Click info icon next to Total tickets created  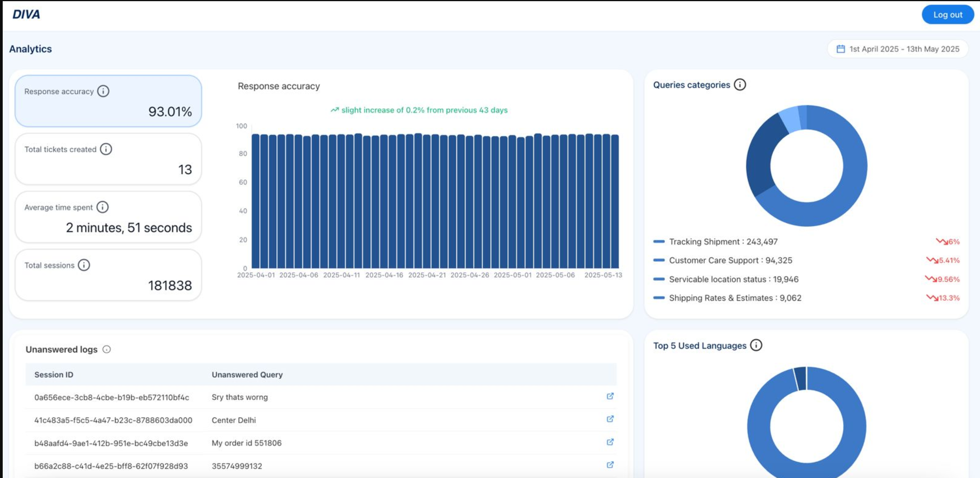point(106,149)
